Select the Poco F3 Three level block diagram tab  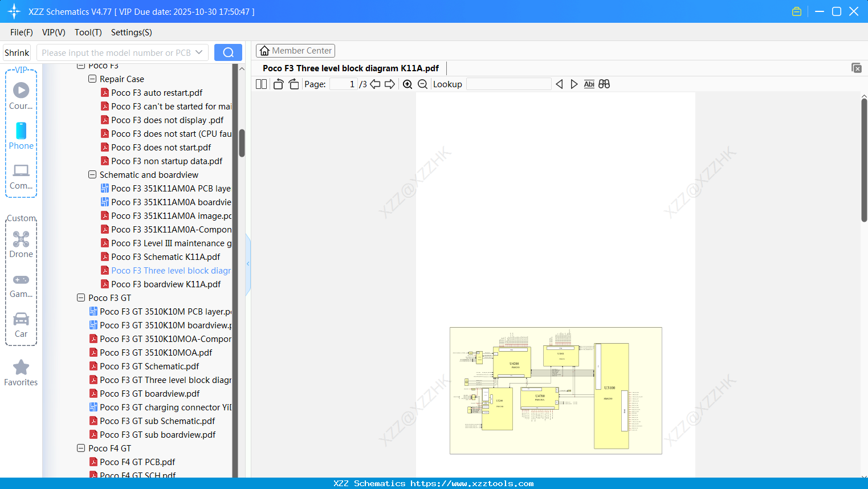pos(350,68)
